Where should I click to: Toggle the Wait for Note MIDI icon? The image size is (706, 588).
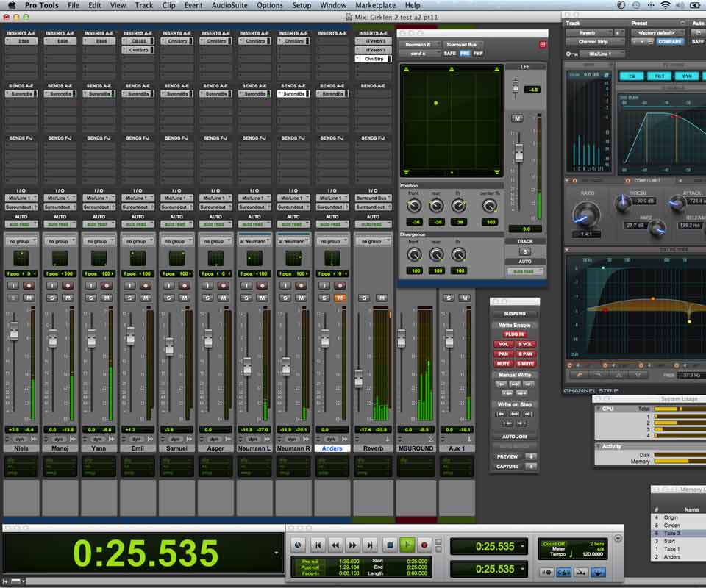(x=546, y=573)
